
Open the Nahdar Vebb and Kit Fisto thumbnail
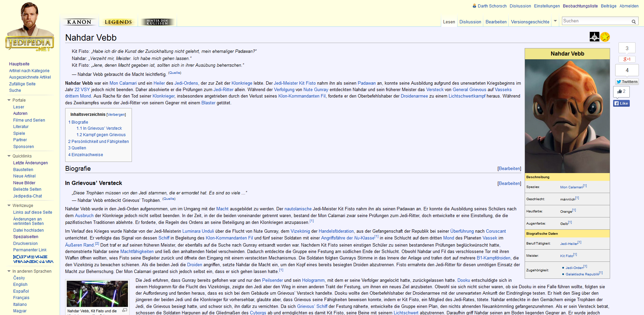(97, 294)
